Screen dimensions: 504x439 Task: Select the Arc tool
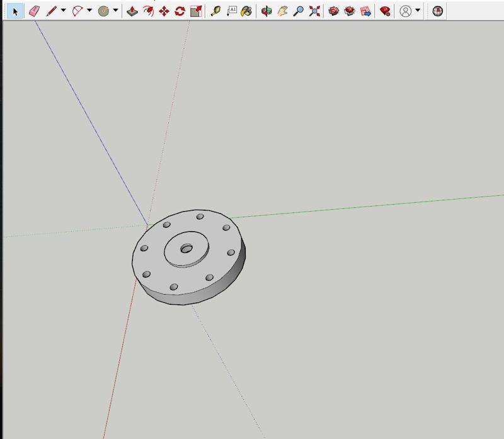click(x=77, y=11)
